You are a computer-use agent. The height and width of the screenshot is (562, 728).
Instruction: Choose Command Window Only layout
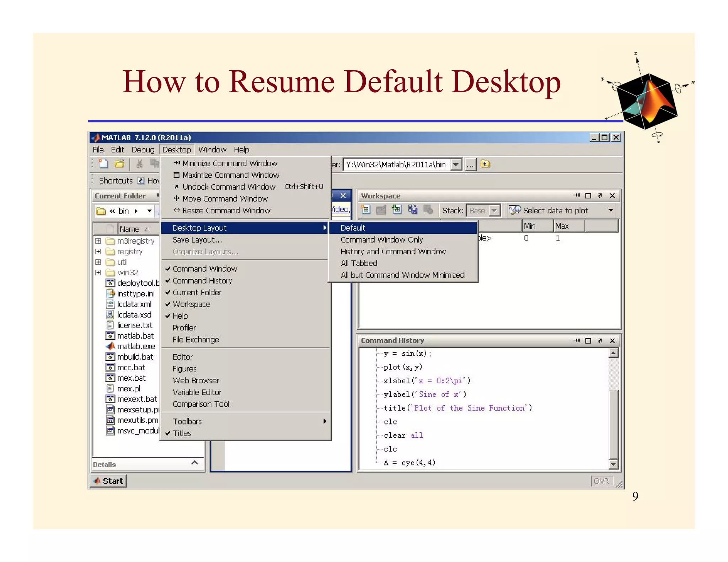point(403,240)
